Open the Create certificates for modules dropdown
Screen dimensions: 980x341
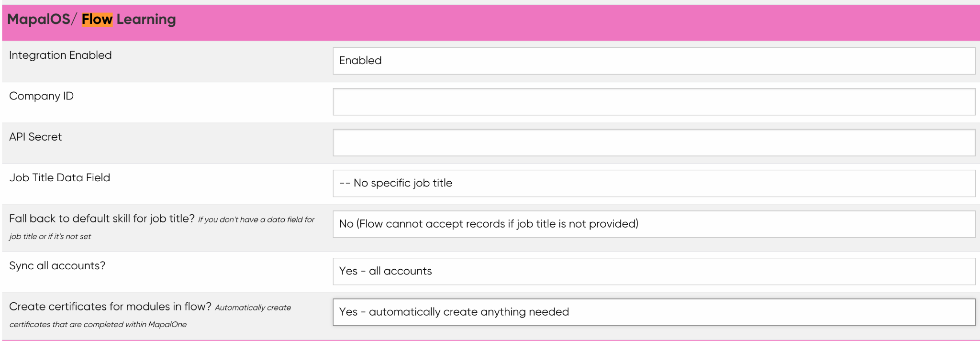654,312
